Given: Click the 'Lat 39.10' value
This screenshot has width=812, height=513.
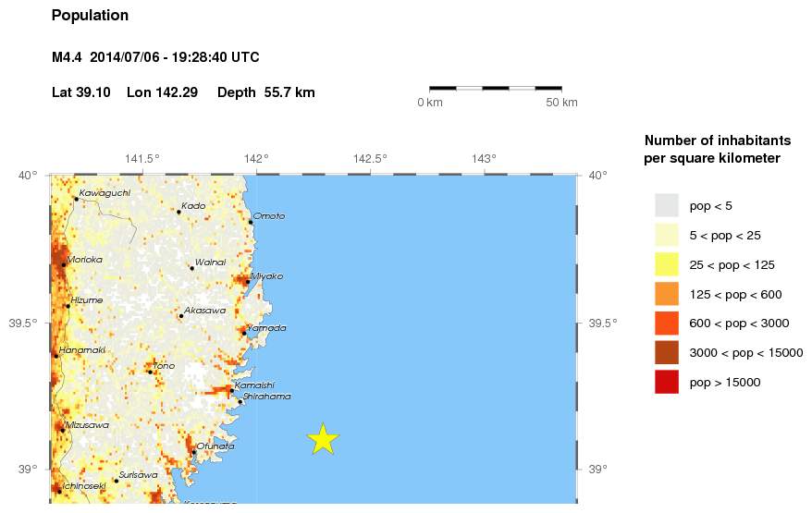Looking at the screenshot, I should 80,92.
